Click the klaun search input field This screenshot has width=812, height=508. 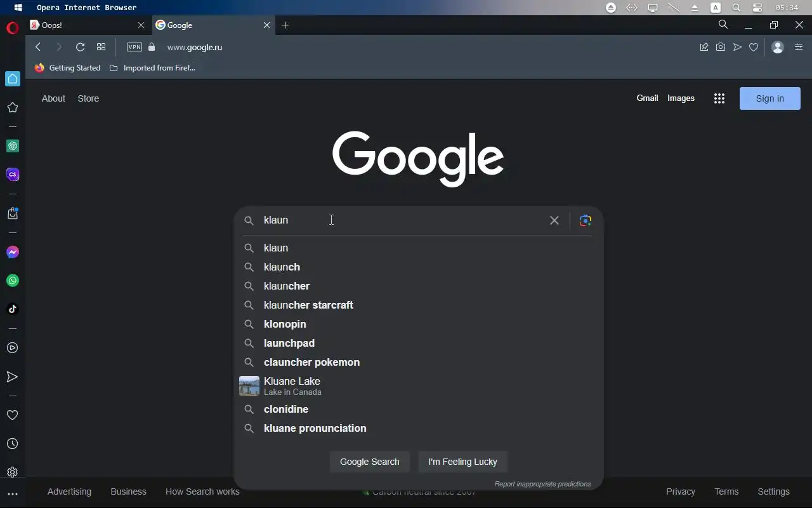coord(403,220)
